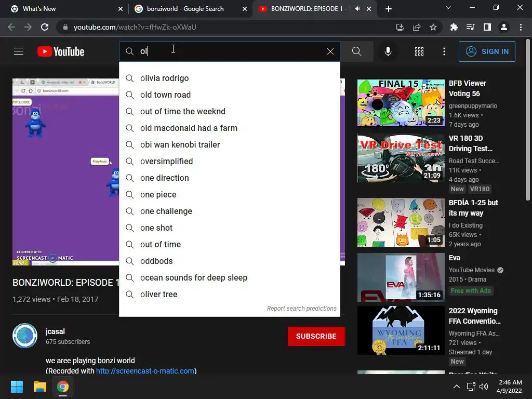Select old macdonald had a farm suggestion

pyautogui.click(x=229, y=128)
